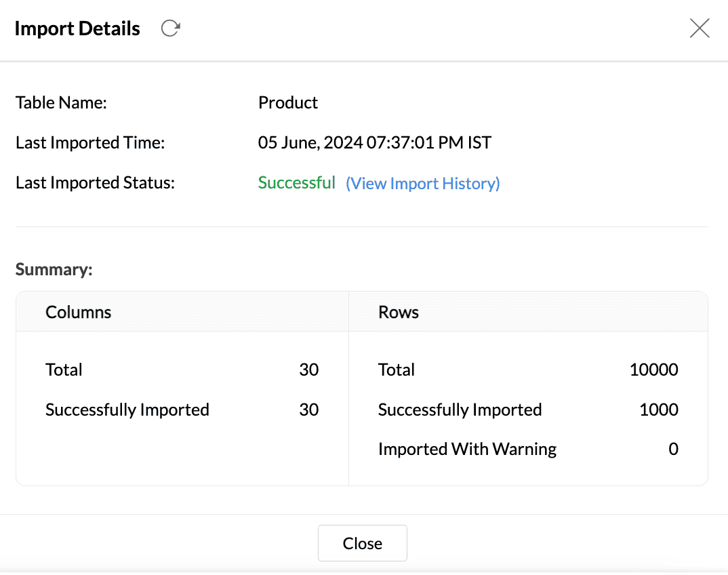Select the Product table name value
This screenshot has width=728, height=575.
coord(288,103)
